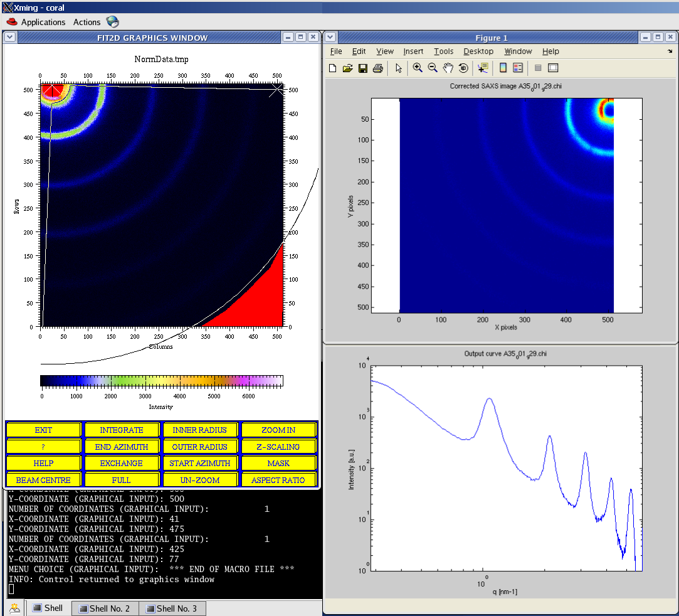Toggle the Edit Plot arrow tool
679x616 pixels.
point(399,68)
